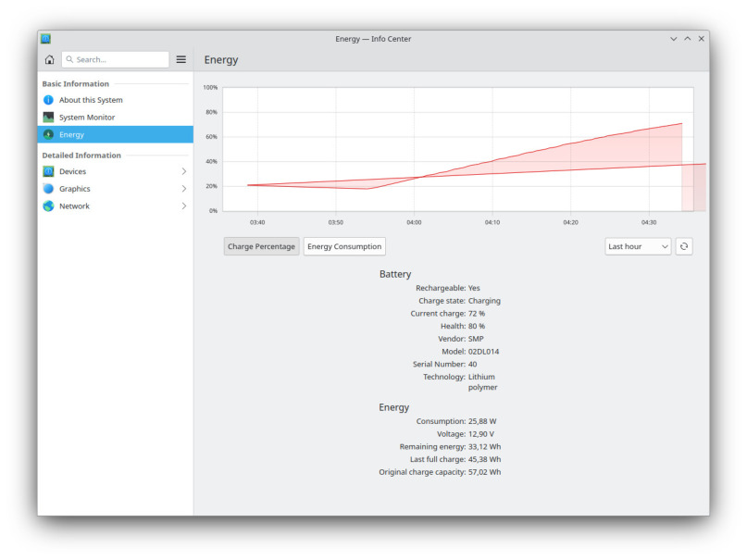Click the Energy battery icon in sidebar

point(48,135)
